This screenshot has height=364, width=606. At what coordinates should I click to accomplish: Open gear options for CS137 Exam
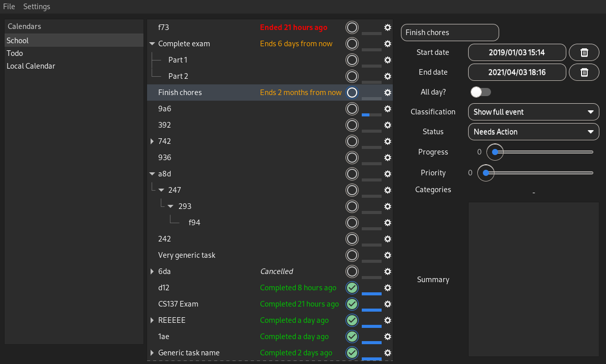(x=388, y=304)
